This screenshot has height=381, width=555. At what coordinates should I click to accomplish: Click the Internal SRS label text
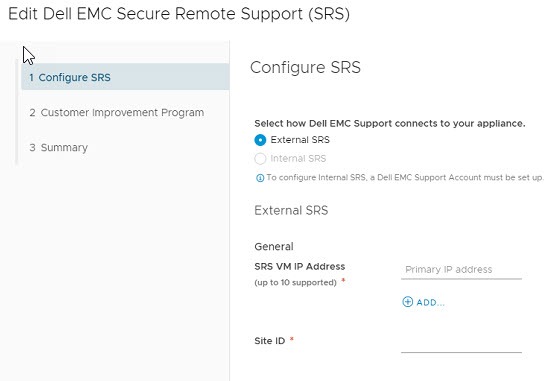coord(298,158)
